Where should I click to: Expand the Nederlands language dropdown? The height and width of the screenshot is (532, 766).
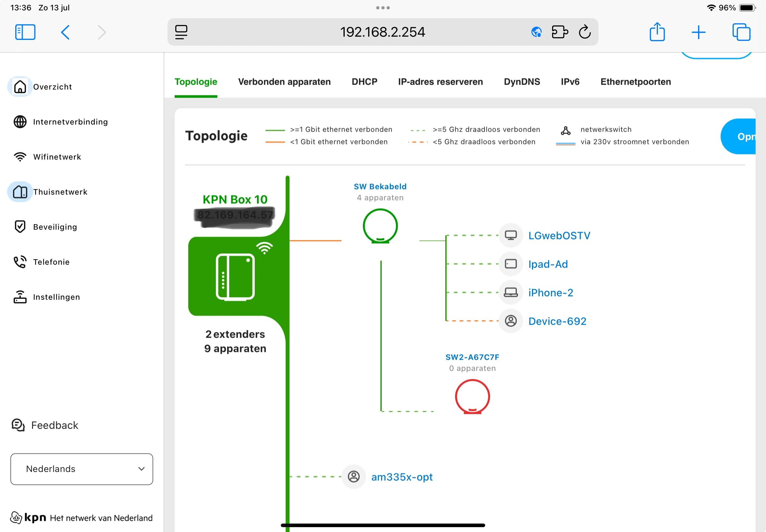[82, 469]
